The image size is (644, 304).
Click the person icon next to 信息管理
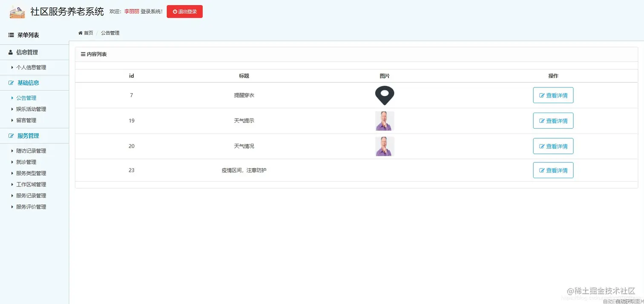pos(11,52)
